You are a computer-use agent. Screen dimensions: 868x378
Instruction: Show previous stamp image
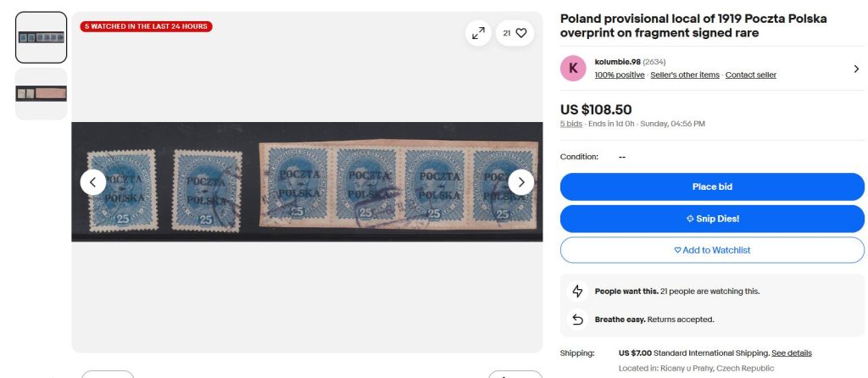click(93, 182)
